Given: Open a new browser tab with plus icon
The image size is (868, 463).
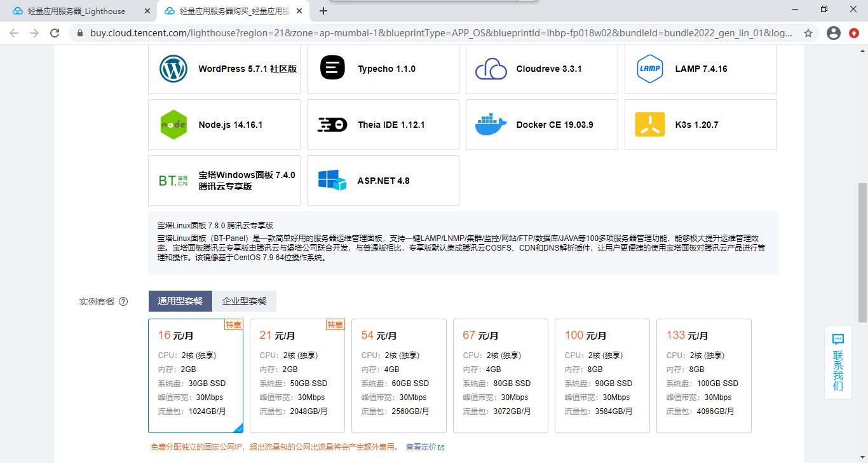Looking at the screenshot, I should point(323,11).
